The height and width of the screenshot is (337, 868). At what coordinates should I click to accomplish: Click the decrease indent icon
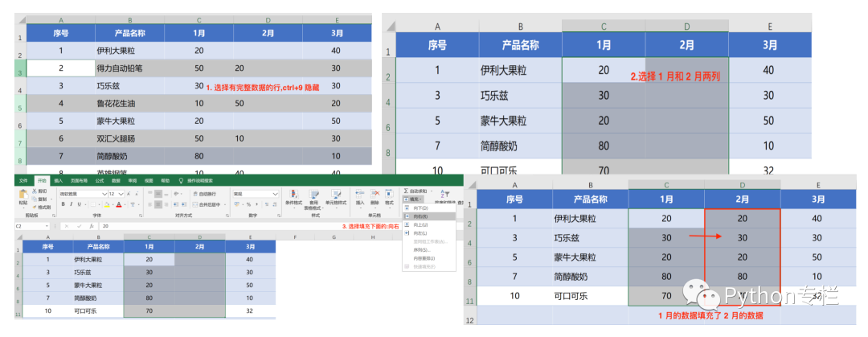coord(176,204)
